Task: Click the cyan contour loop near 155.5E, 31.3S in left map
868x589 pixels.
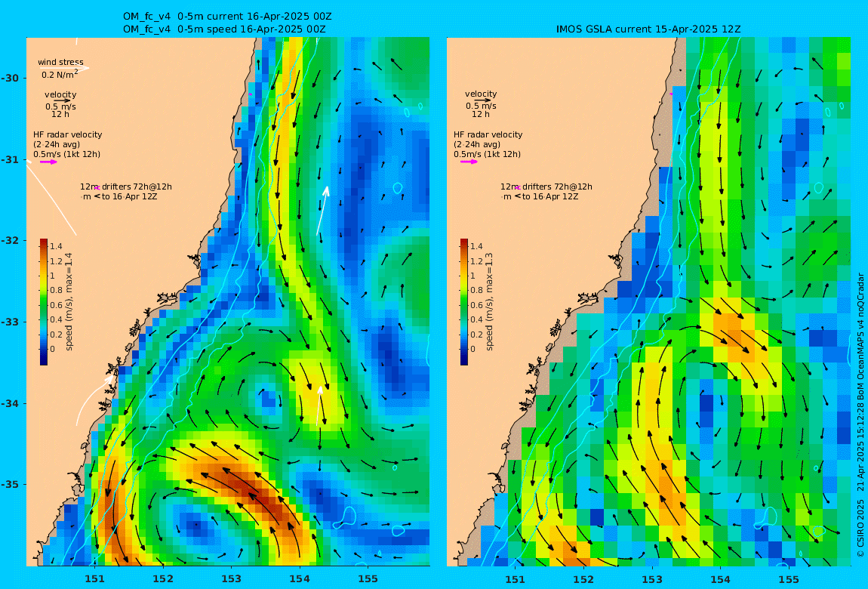Action: pyautogui.click(x=398, y=188)
